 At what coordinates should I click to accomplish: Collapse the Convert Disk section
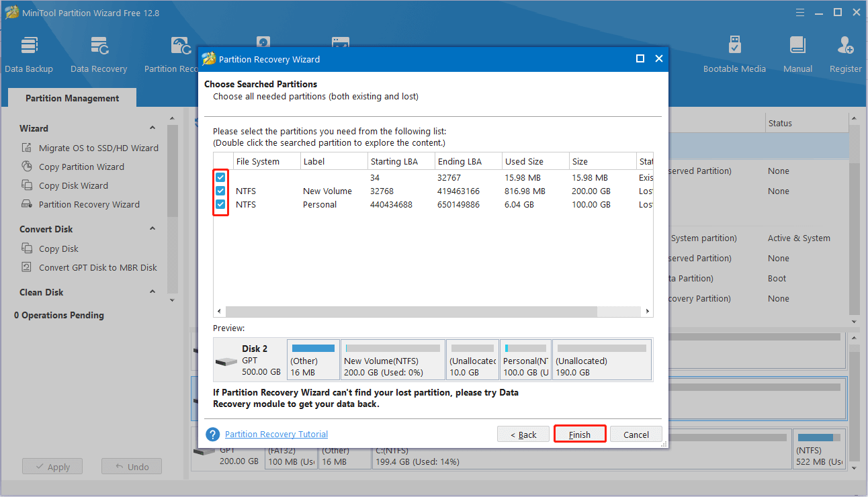pos(151,228)
